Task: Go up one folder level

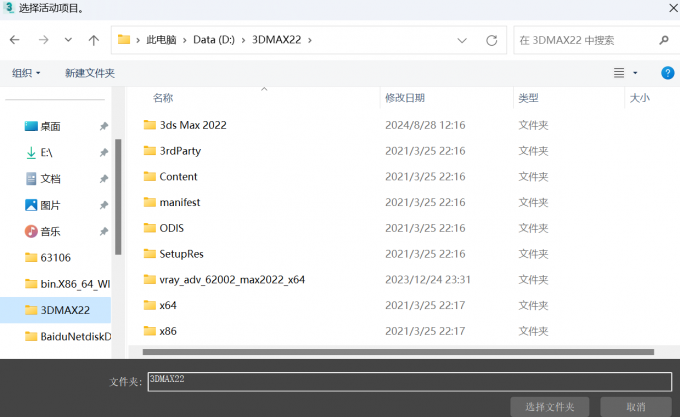Action: pos(94,40)
